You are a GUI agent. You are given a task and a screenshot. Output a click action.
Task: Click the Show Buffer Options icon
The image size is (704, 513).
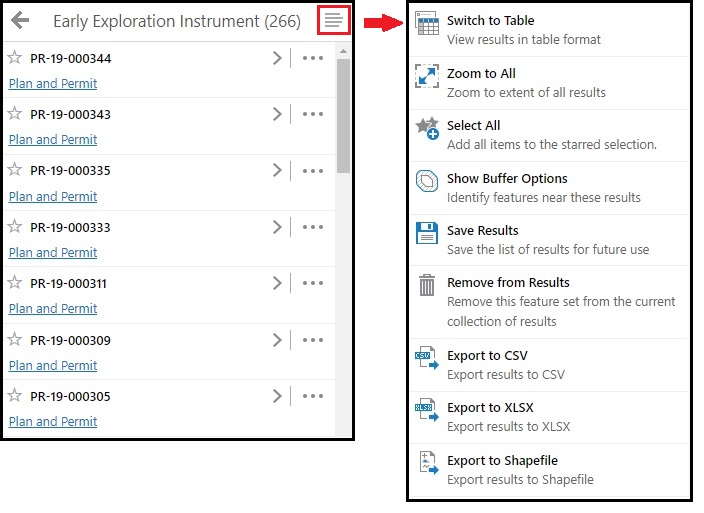point(427,182)
